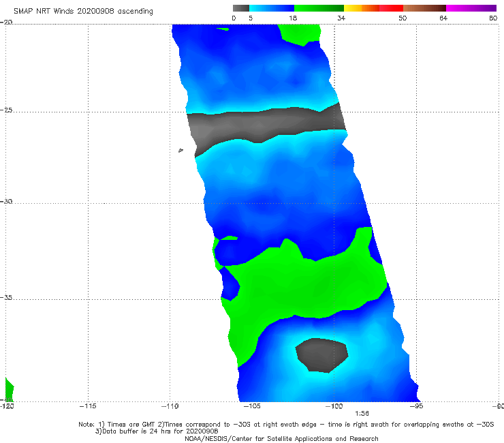The height and width of the screenshot is (443, 504).
Task: Click the gray 0-5 segment of the color bar
Action: tap(241, 8)
